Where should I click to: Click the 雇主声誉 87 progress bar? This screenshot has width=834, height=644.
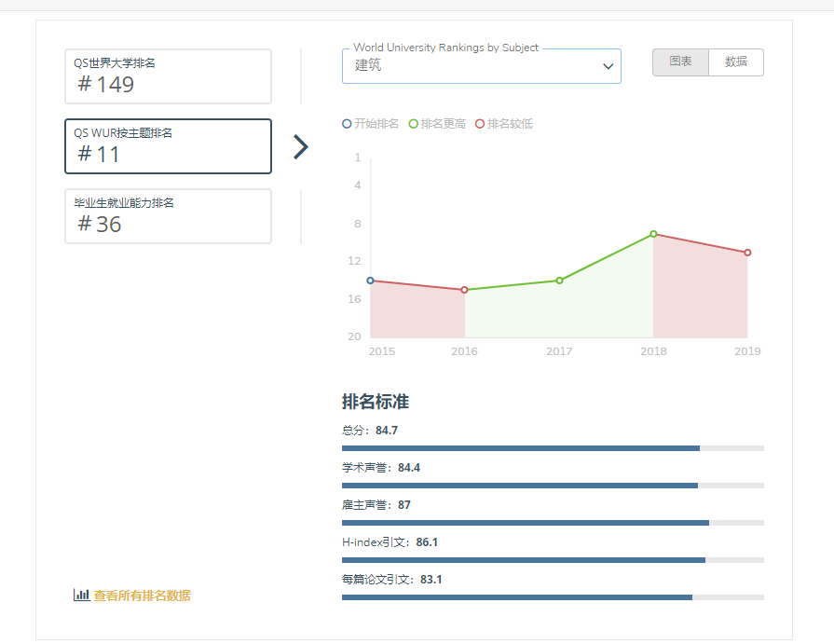click(553, 523)
